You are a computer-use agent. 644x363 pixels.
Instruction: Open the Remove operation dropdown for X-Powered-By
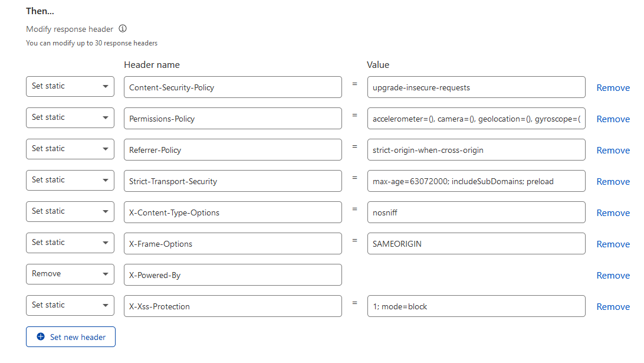(x=70, y=274)
